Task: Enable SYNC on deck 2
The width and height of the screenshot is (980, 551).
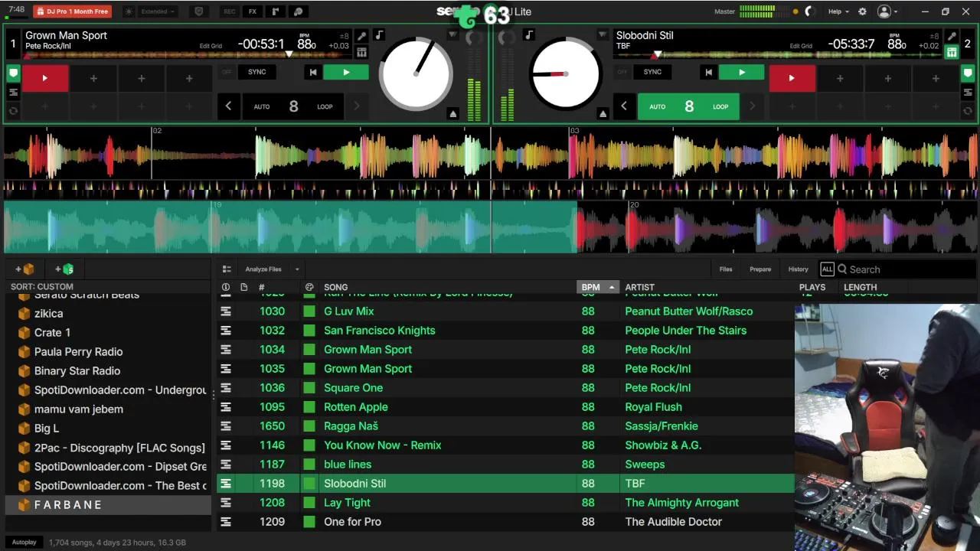Action: 652,72
